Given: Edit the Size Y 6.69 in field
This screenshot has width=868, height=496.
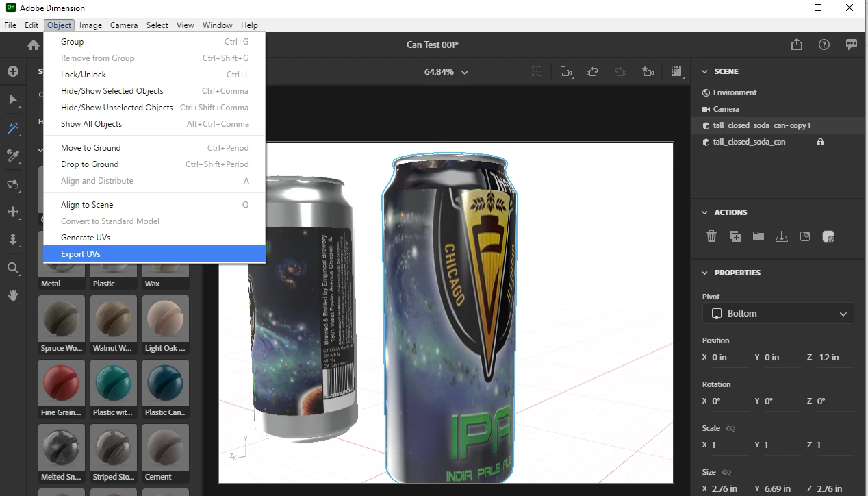Looking at the screenshot, I should [x=782, y=489].
